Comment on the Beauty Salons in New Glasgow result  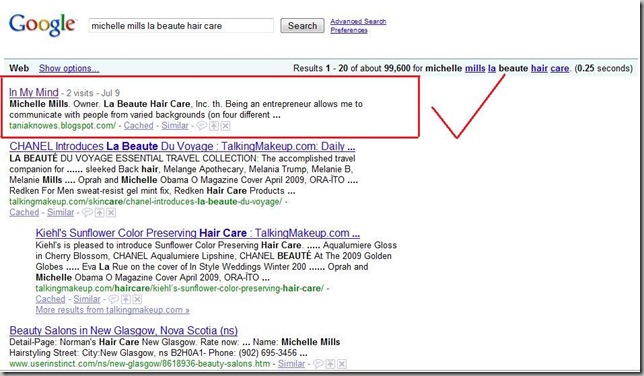[318, 364]
